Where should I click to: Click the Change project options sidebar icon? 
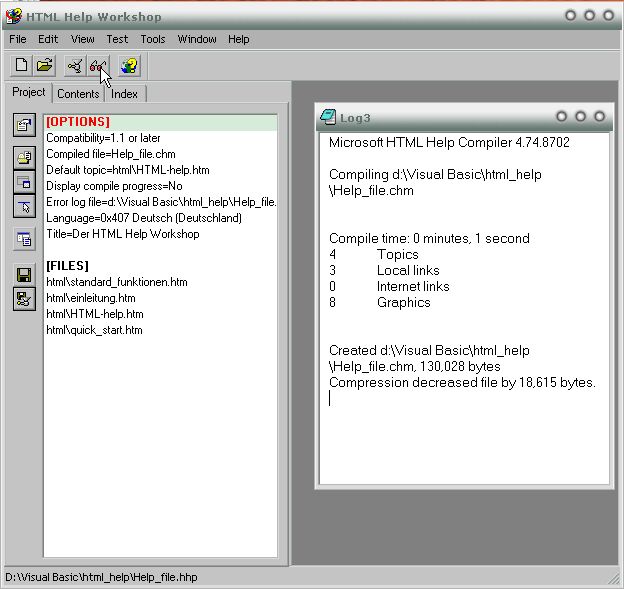pos(24,125)
